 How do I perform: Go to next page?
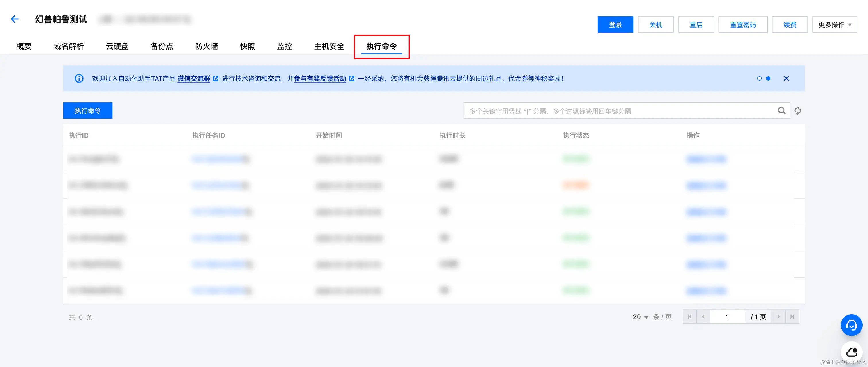[778, 317]
